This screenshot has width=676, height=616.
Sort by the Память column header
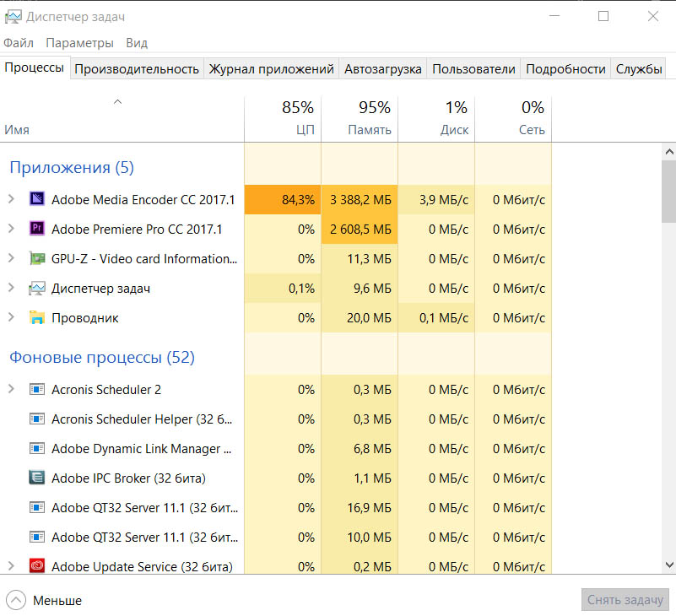[x=360, y=118]
